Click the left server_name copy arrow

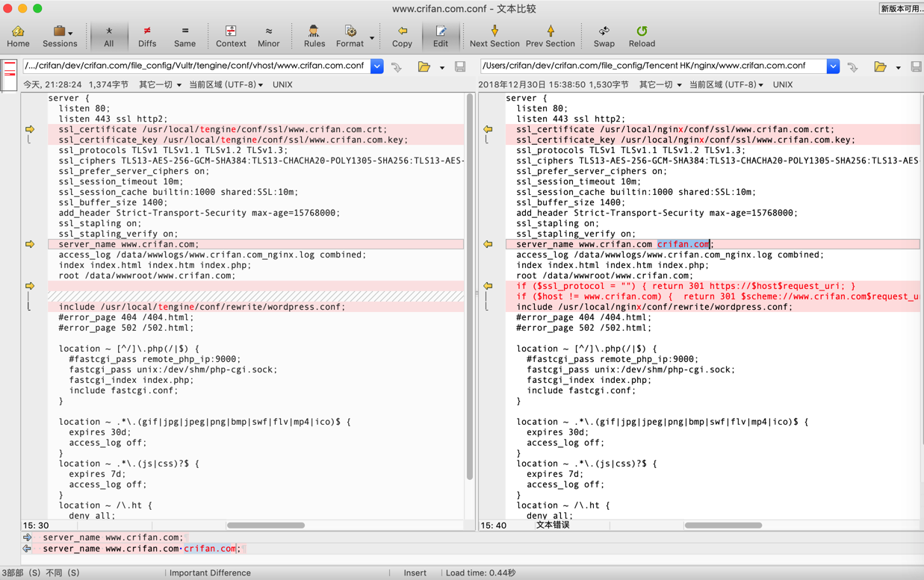click(x=30, y=244)
